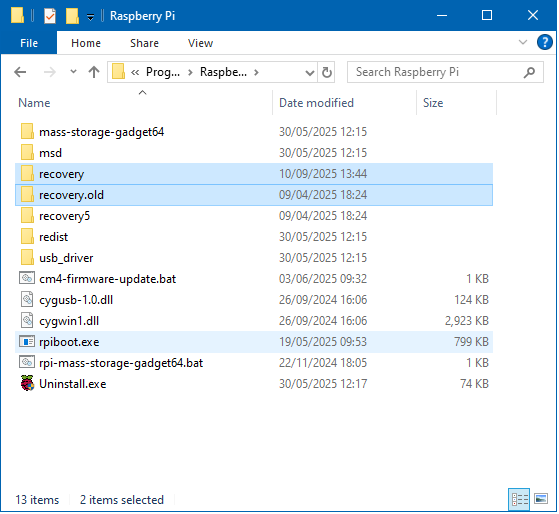This screenshot has height=514, width=559.
Task: Click the Uninstall.exe raspberry icon
Action: [27, 384]
